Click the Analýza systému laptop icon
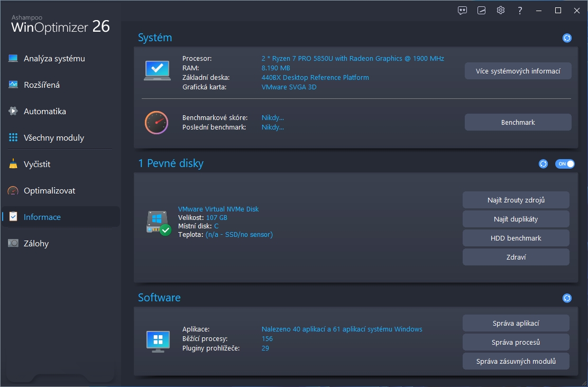This screenshot has width=588, height=387. pos(13,59)
